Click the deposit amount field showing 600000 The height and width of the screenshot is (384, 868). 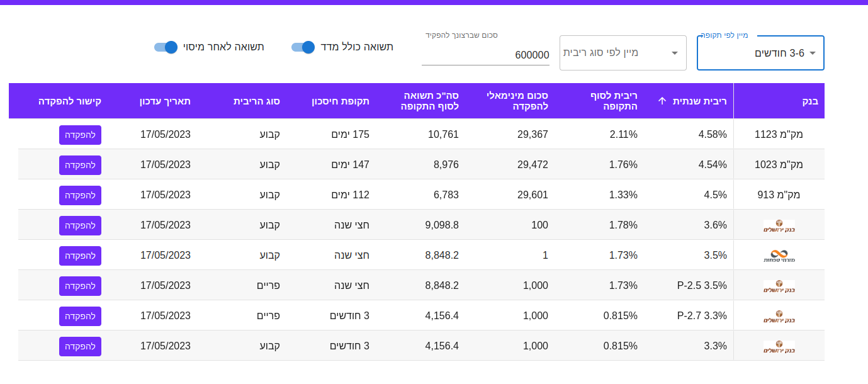[485, 55]
